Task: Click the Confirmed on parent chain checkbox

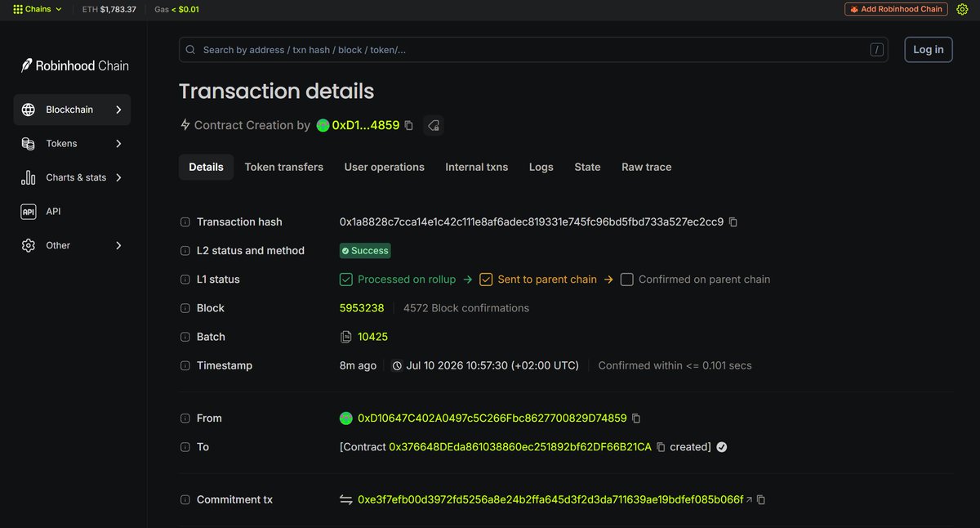Action: point(627,280)
